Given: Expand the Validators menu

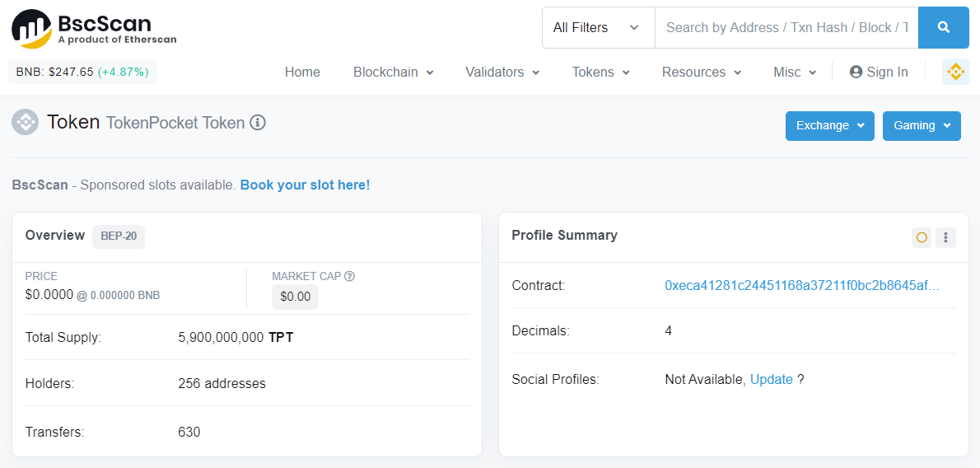Looking at the screenshot, I should (x=502, y=72).
